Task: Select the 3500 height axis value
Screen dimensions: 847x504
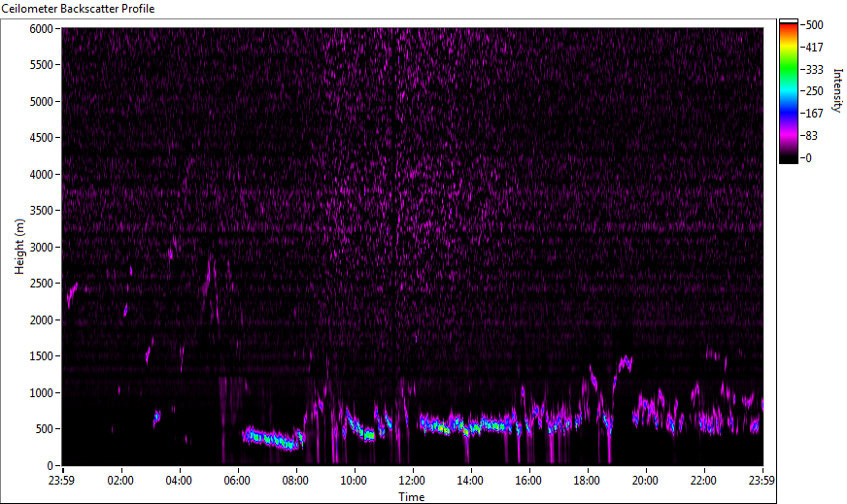Action: pos(41,211)
